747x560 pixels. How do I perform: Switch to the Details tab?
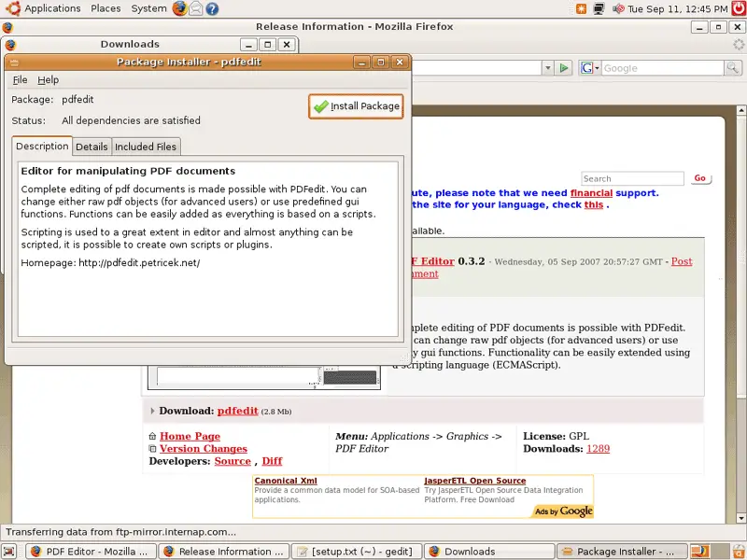[x=92, y=147]
